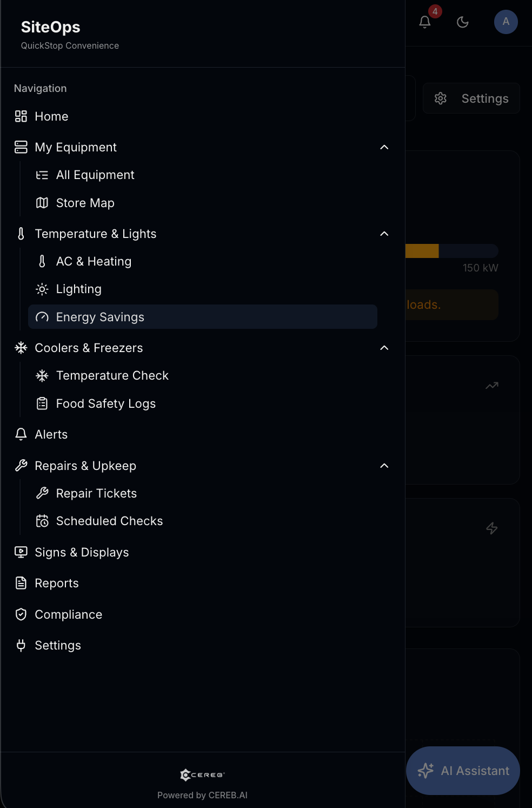Open the user avatar in the top right
Image resolution: width=532 pixels, height=808 pixels.
click(506, 22)
